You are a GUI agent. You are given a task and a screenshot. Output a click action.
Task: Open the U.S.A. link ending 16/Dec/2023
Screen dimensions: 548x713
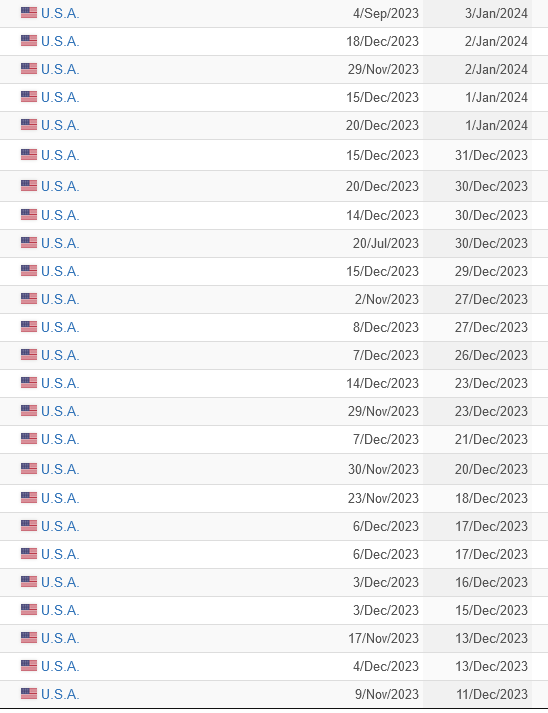click(x=60, y=582)
